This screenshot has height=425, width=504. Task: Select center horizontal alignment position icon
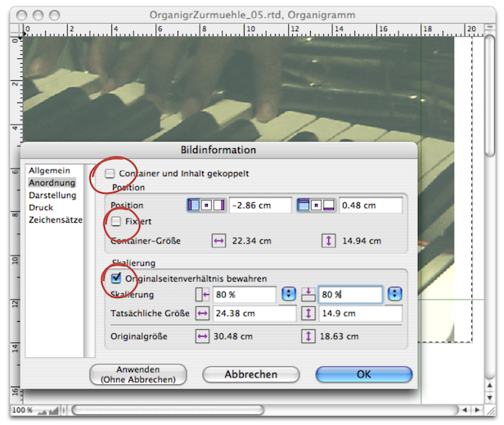point(206,205)
